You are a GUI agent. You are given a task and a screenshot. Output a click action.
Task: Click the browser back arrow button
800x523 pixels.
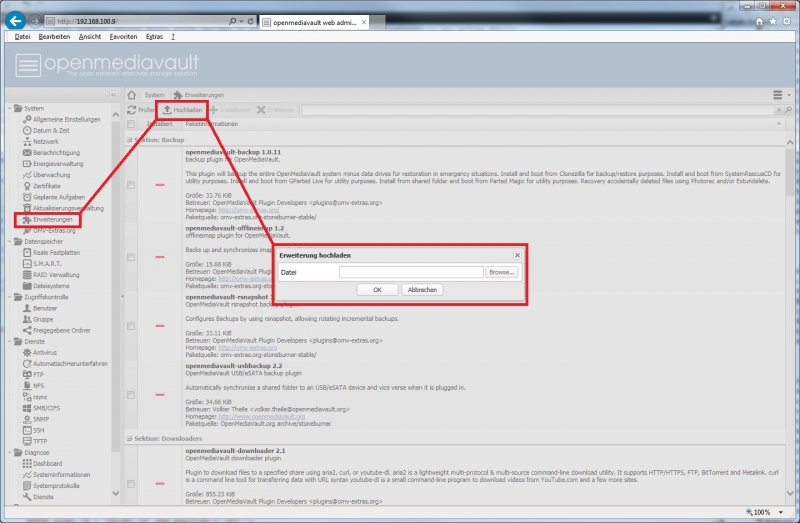15,21
